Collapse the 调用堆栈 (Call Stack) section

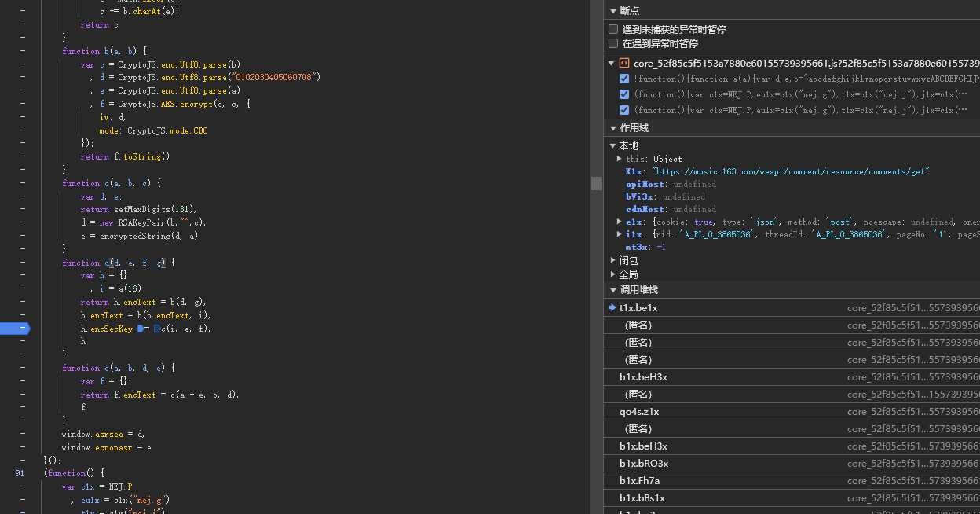[613, 290]
